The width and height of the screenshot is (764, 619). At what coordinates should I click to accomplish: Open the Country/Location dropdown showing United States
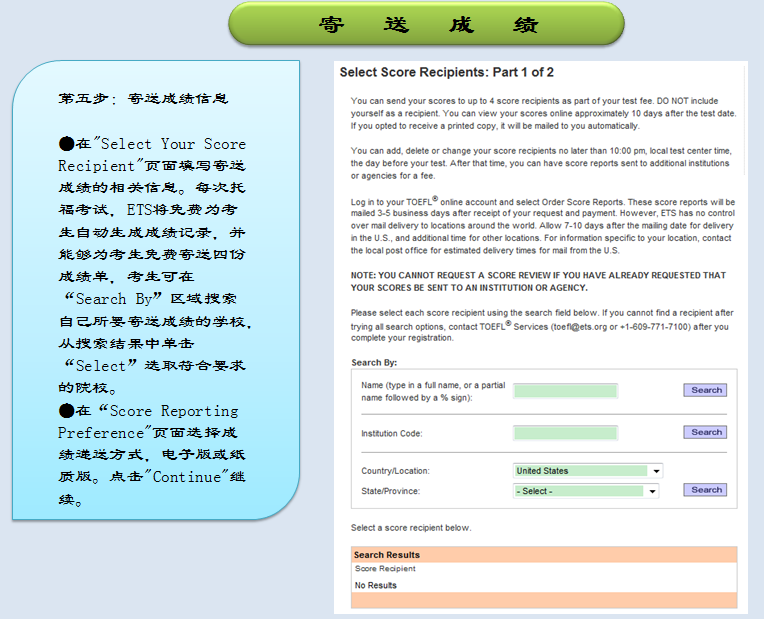tap(588, 471)
